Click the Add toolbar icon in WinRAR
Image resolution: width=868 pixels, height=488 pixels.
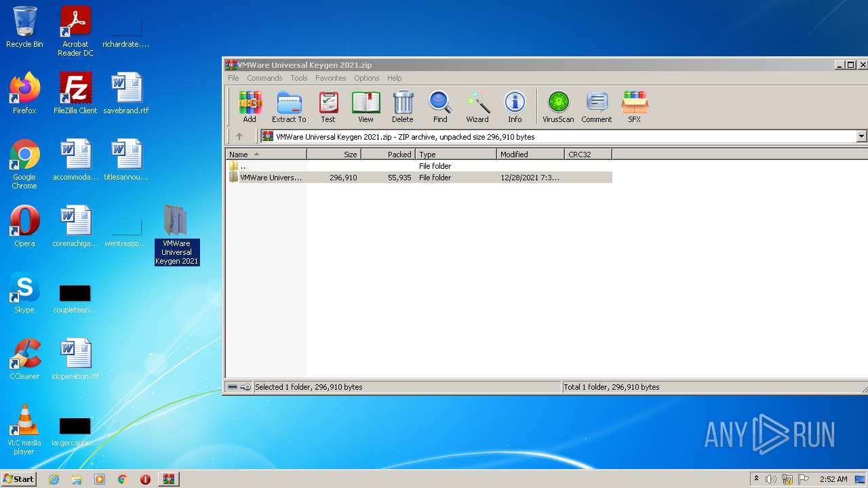point(250,106)
